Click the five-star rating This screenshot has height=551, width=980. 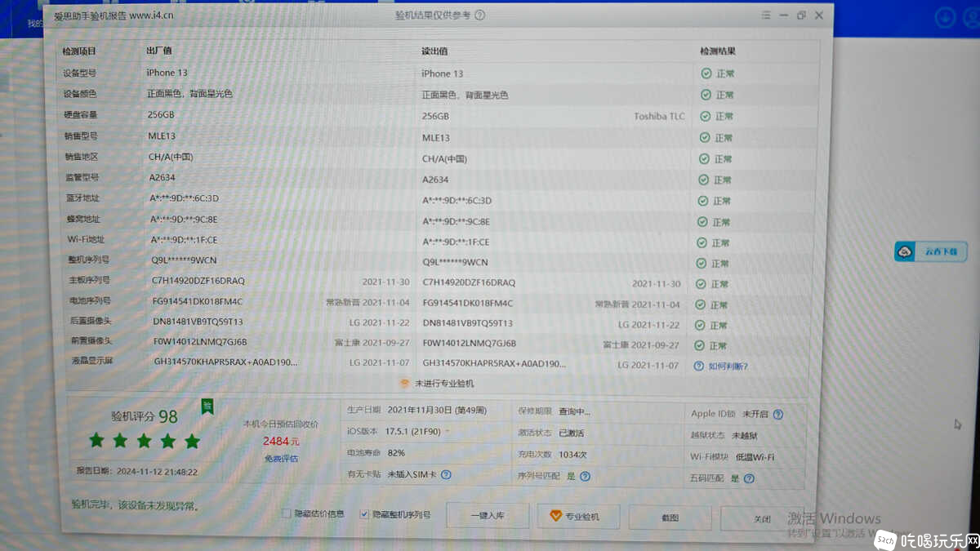click(x=145, y=441)
